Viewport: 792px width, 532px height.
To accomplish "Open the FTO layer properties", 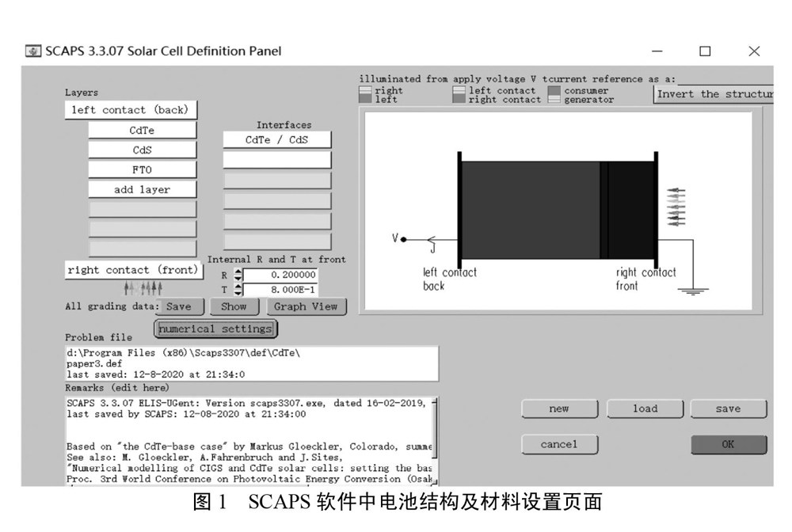I will 142,169.
